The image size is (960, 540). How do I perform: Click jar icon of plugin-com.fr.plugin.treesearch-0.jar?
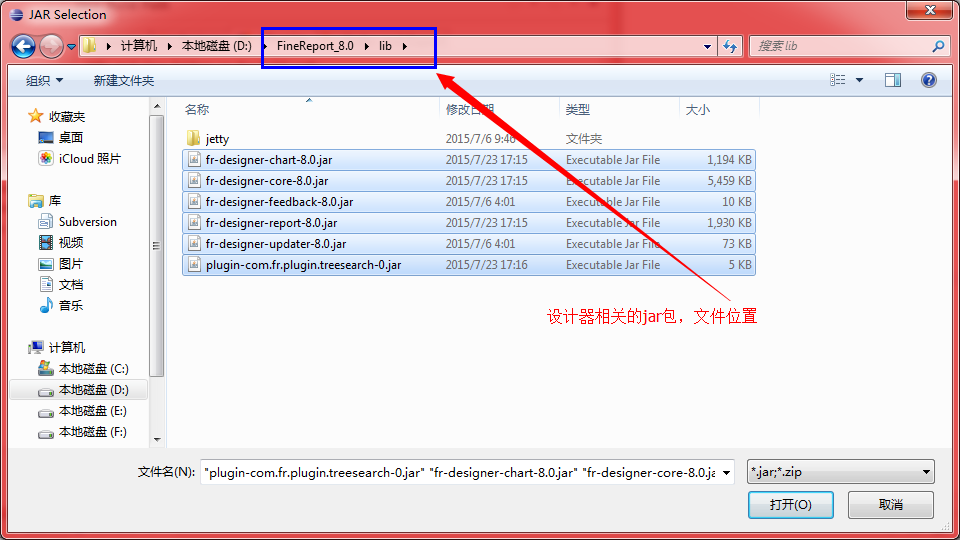click(x=194, y=265)
